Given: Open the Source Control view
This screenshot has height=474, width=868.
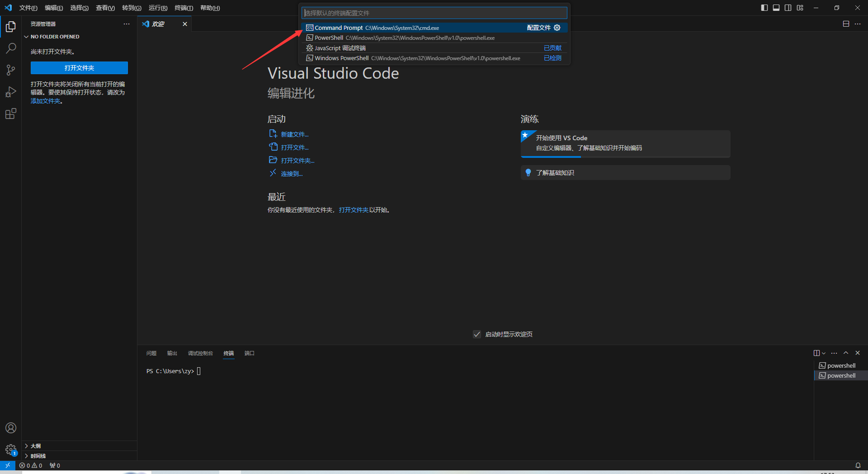Looking at the screenshot, I should (x=11, y=70).
